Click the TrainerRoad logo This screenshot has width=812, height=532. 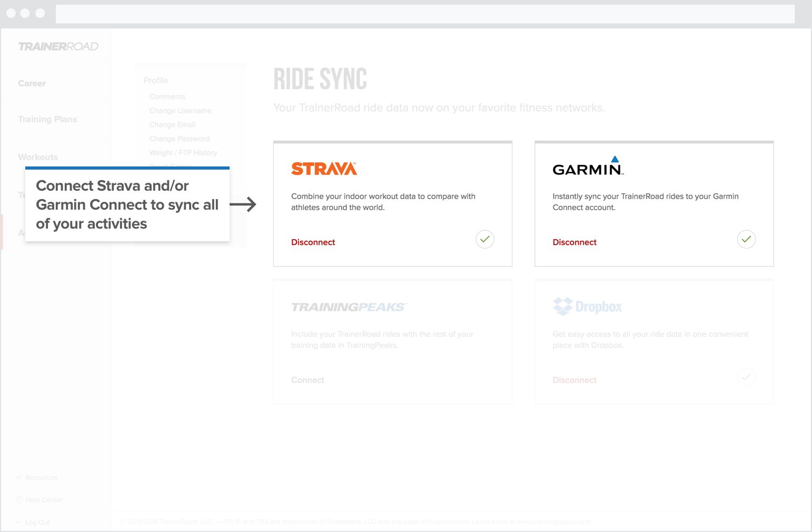(58, 46)
